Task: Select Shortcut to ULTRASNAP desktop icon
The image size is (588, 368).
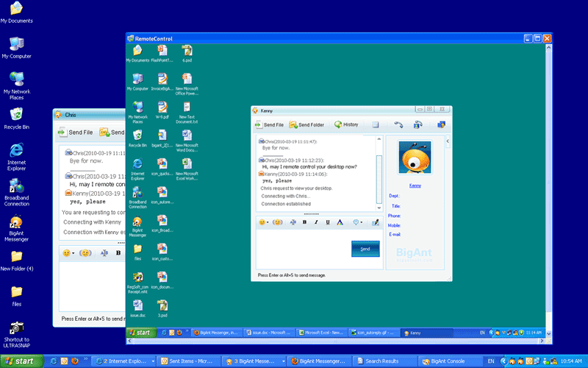Action: (16, 334)
